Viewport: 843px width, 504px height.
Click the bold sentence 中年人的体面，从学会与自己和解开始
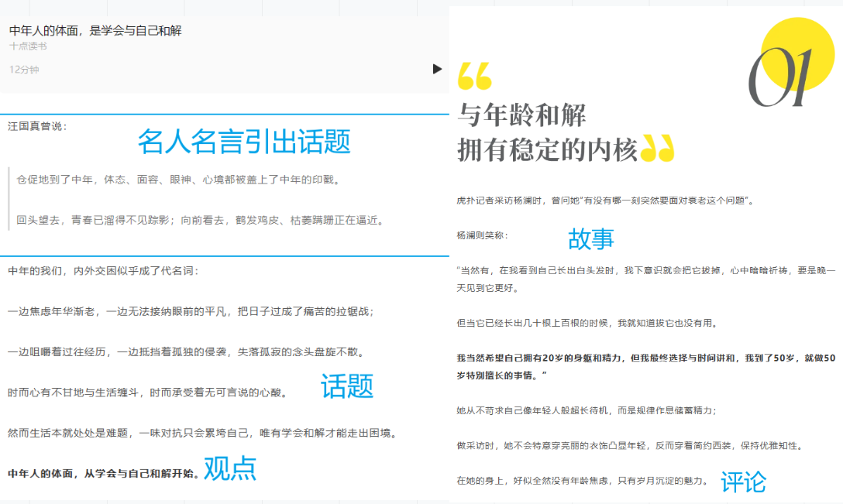click(103, 473)
